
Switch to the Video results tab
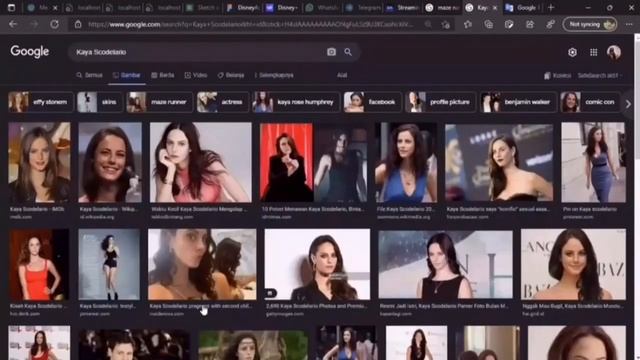click(x=196, y=75)
